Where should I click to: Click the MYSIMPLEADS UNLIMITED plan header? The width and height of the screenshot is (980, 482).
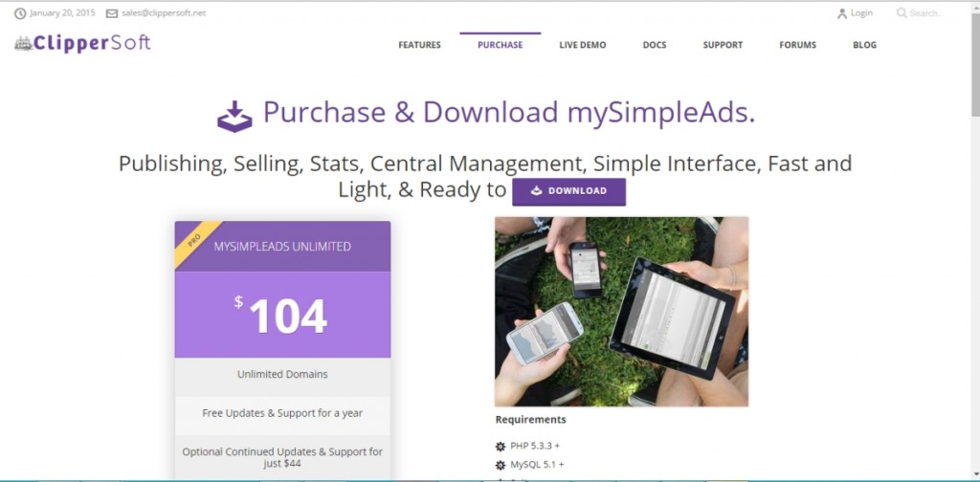(x=282, y=247)
